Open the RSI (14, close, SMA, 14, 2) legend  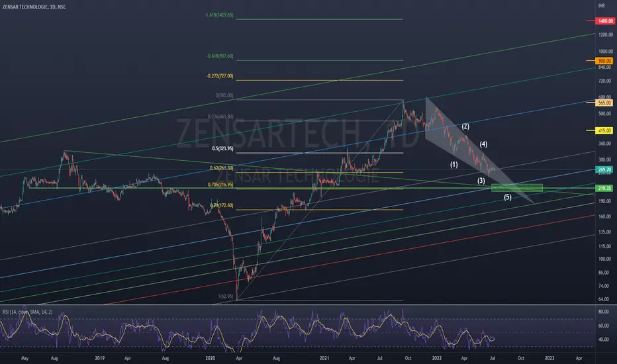pyautogui.click(x=28, y=312)
